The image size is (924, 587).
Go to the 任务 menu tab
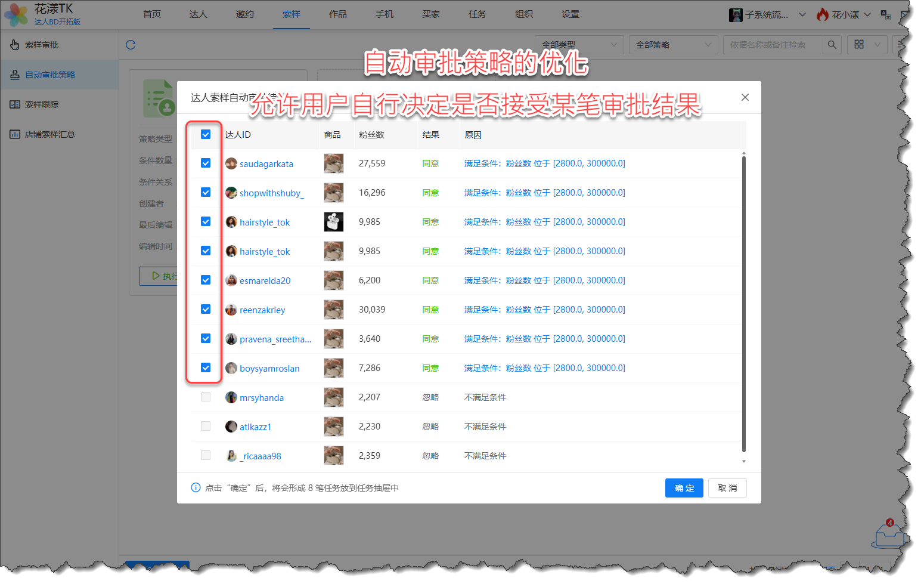pos(477,14)
